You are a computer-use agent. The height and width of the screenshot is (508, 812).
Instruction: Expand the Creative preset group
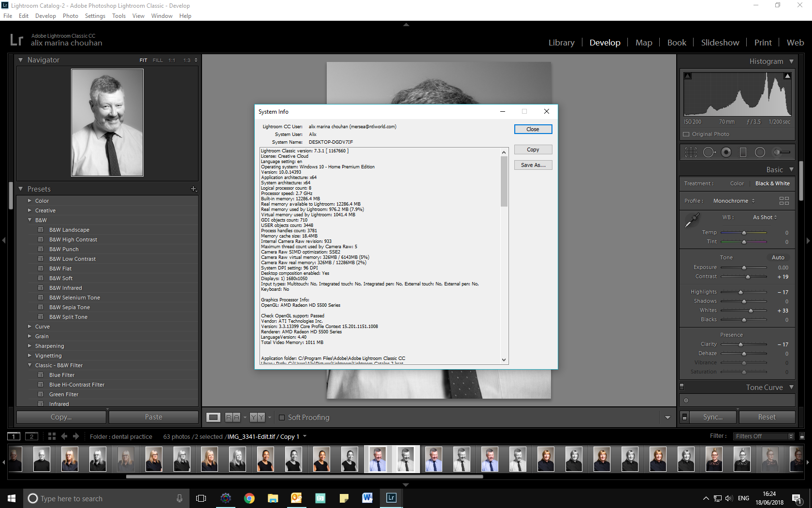coord(29,210)
